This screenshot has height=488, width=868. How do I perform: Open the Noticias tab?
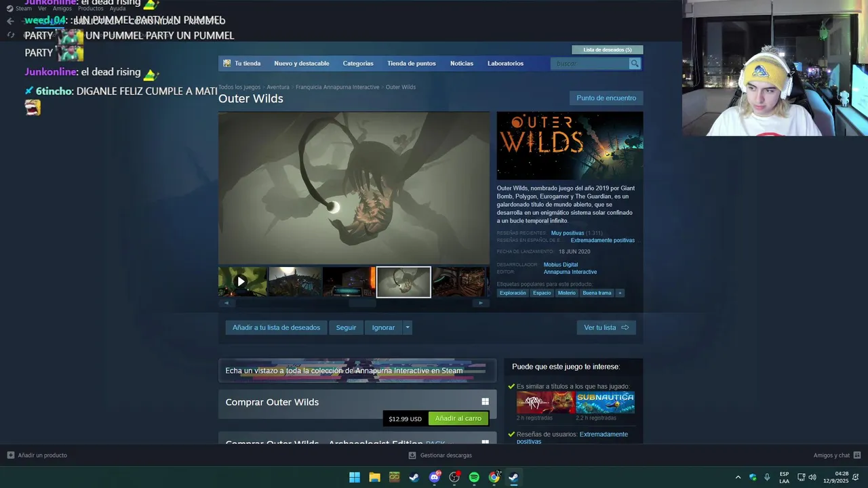[462, 63]
